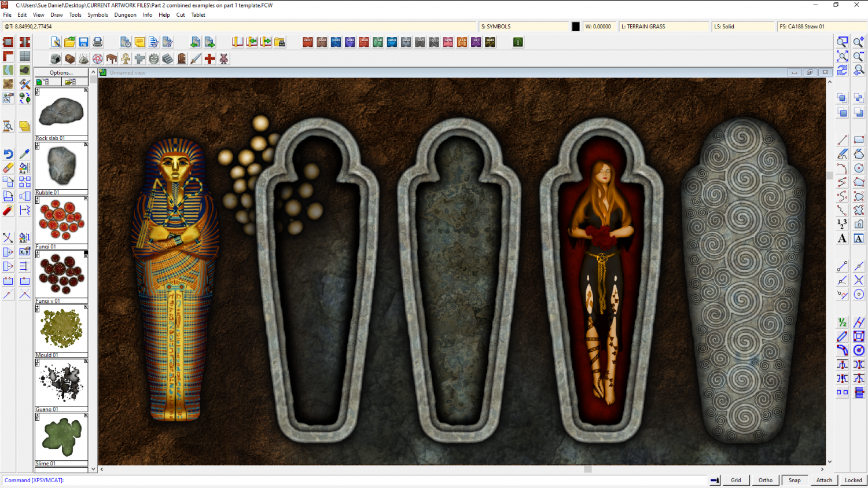Viewport: 868px width, 488px height.
Task: Open the Red cross symbol catalog
Action: pos(209,59)
